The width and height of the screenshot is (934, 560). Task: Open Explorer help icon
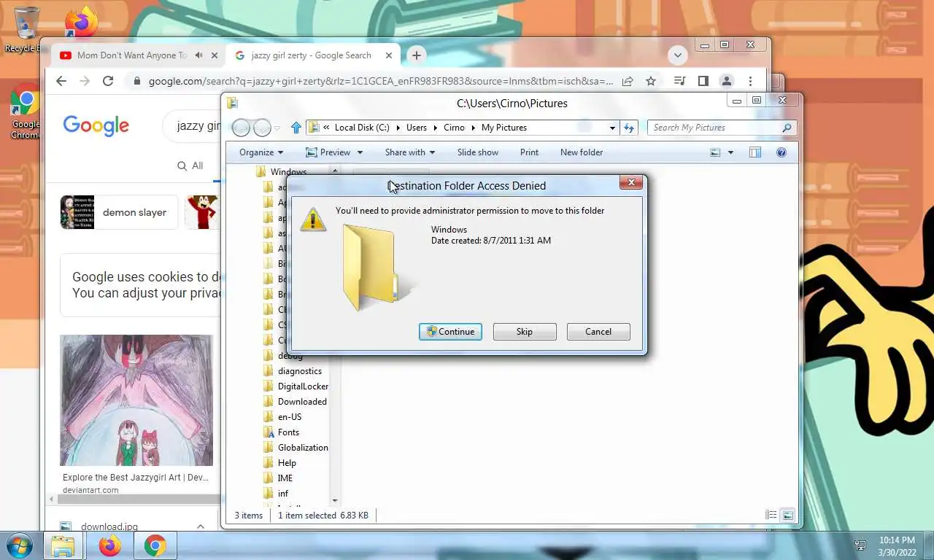(781, 152)
